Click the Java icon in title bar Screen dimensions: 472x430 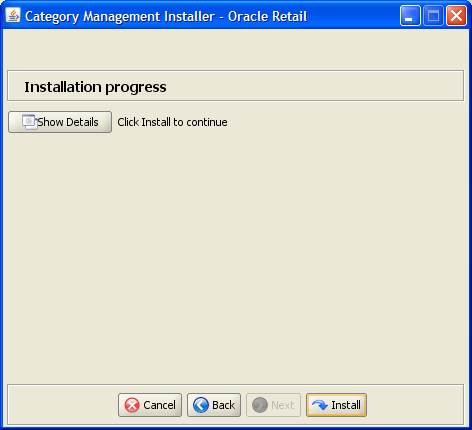click(x=13, y=15)
